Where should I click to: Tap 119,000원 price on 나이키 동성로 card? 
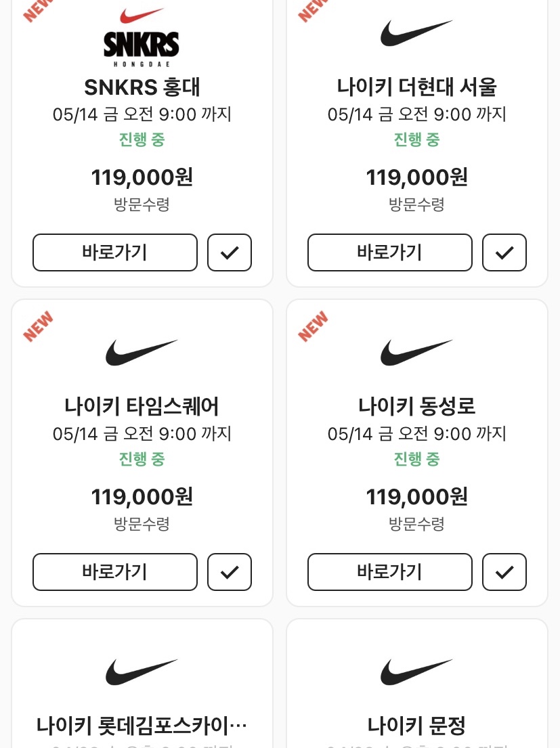coord(416,497)
